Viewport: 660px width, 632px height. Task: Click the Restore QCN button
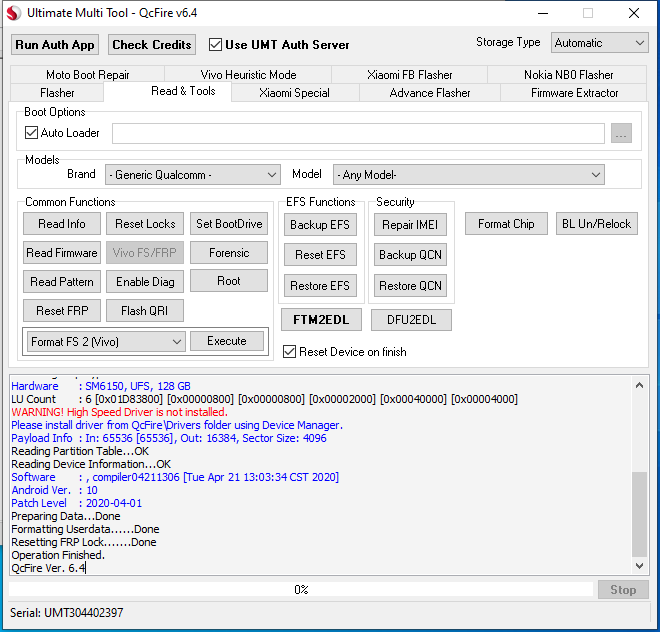tap(410, 286)
